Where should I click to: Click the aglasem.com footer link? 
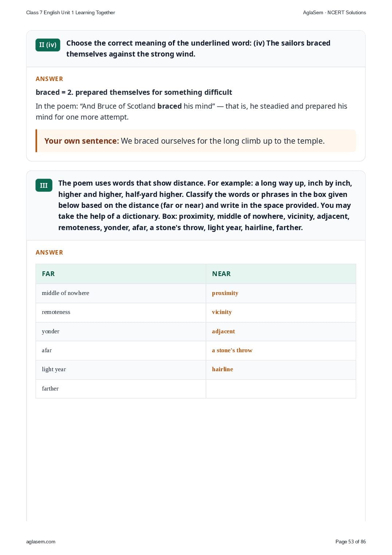click(x=41, y=542)
